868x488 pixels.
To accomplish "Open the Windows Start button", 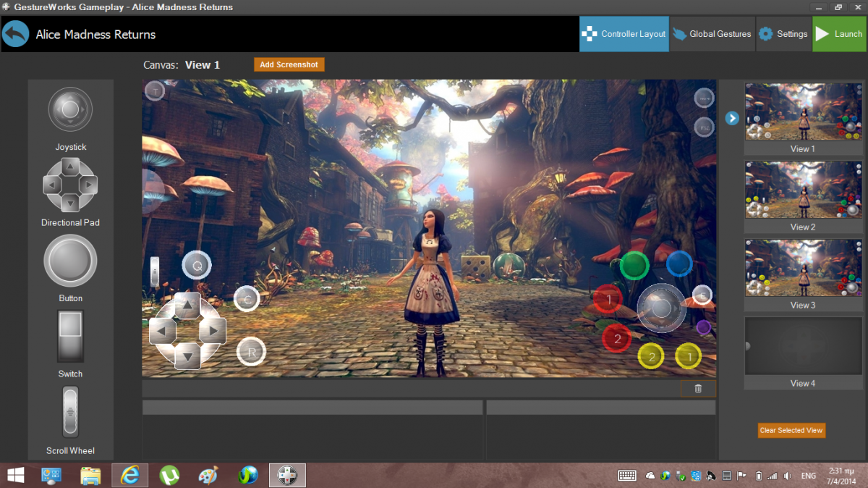I will (15, 475).
